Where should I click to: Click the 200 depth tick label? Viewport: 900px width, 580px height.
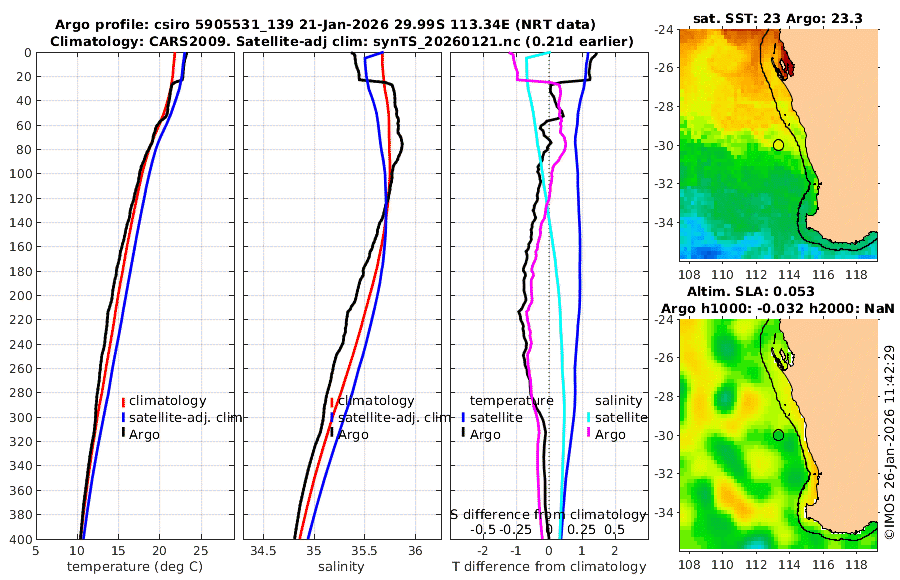(x=21, y=295)
